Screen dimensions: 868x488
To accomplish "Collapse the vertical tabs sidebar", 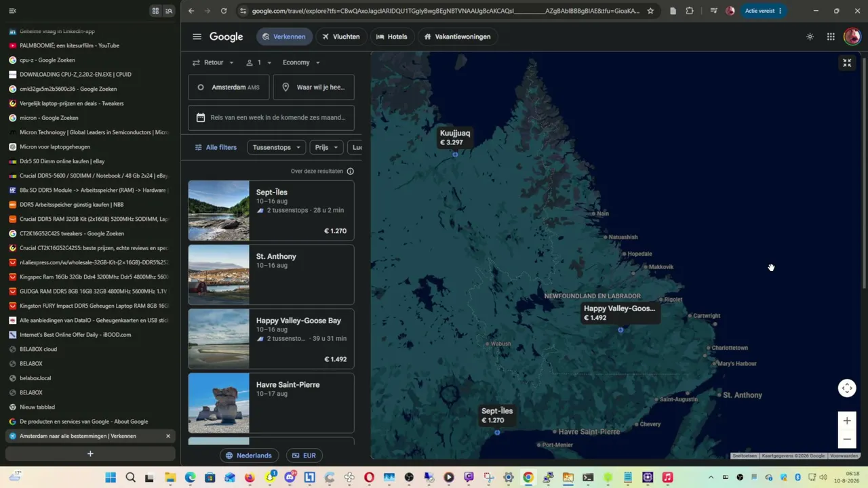I will (12, 11).
